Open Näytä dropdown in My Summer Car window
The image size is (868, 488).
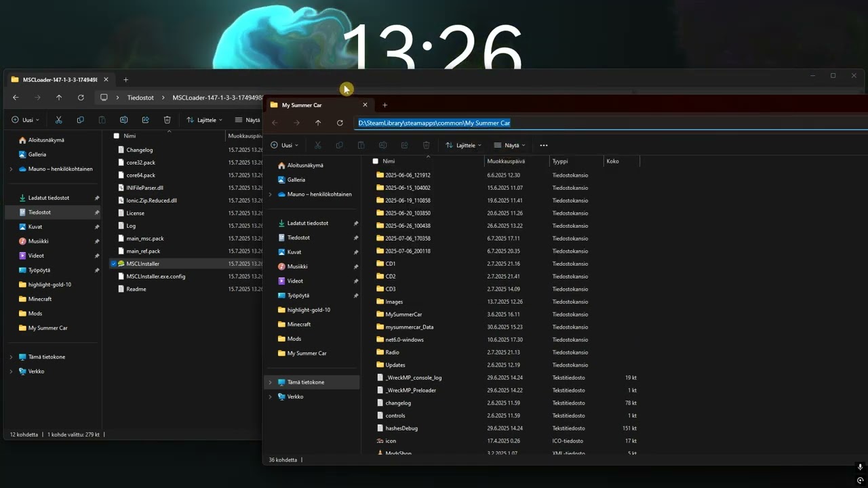click(509, 145)
